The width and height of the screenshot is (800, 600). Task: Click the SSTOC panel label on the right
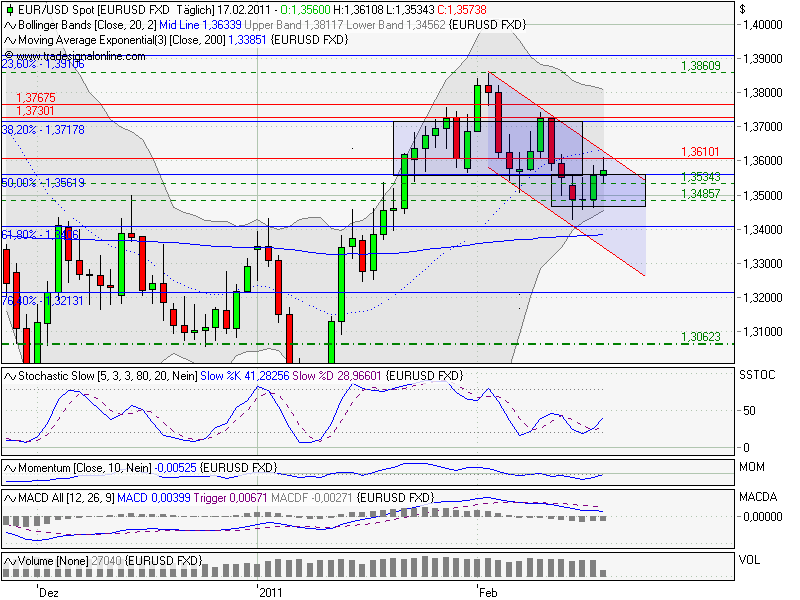(755, 374)
